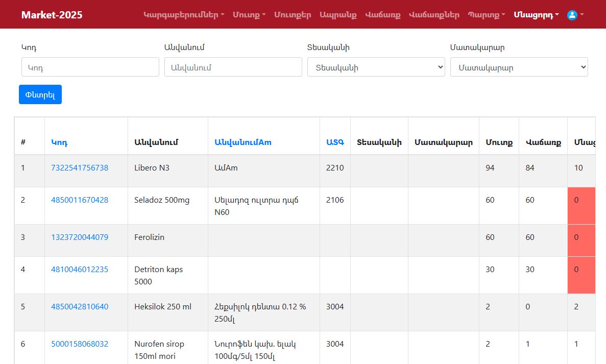Expand the Մուտք navigation dropdown
The height and width of the screenshot is (364, 606).
pyautogui.click(x=249, y=15)
